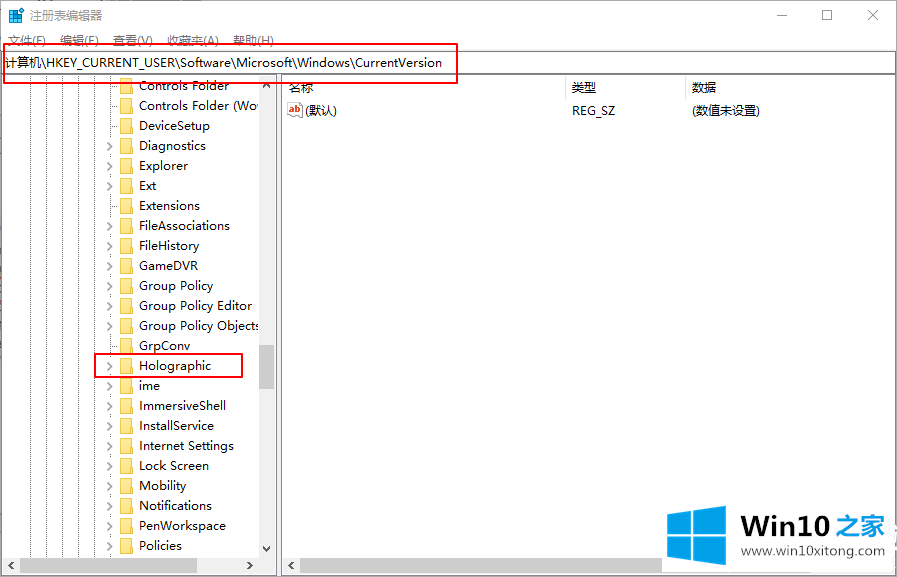Viewport: 897px width, 577px height.
Task: Open the 文件(F) menu
Action: (27, 41)
